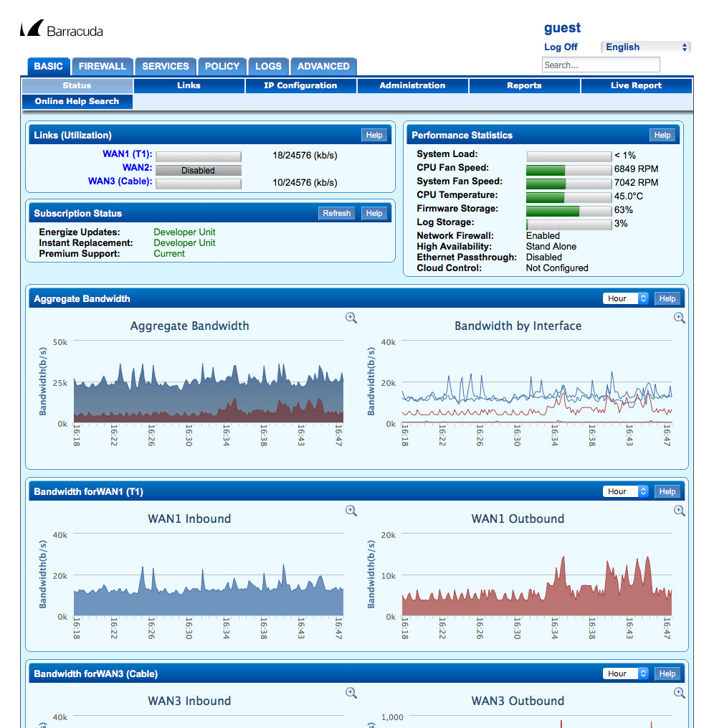709x728 pixels.
Task: Click Help in Links (Utilization) panel
Action: point(374,135)
